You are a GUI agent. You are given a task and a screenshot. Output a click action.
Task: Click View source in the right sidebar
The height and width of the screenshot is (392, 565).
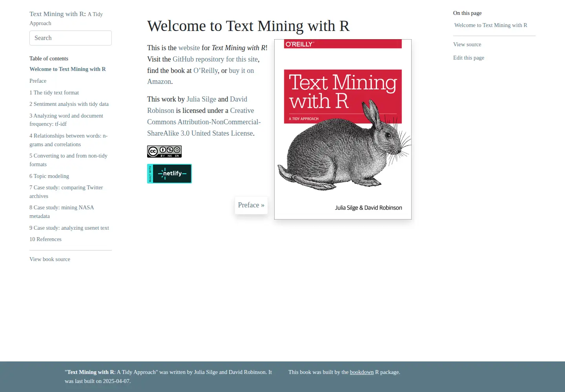pyautogui.click(x=467, y=44)
